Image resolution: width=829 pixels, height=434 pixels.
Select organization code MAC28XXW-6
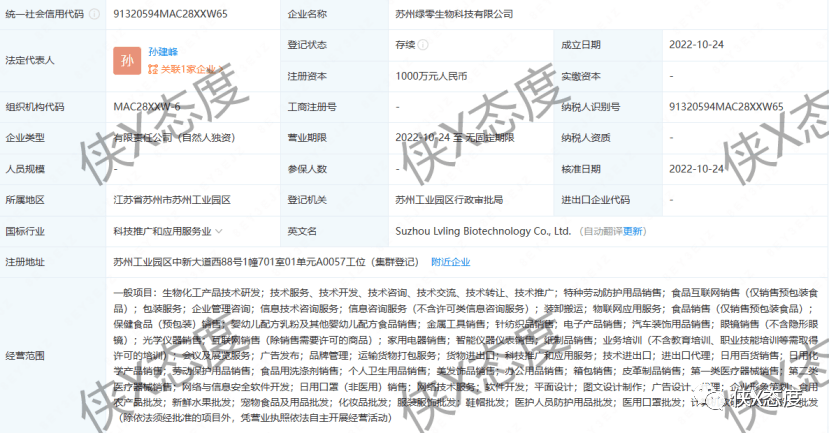146,107
